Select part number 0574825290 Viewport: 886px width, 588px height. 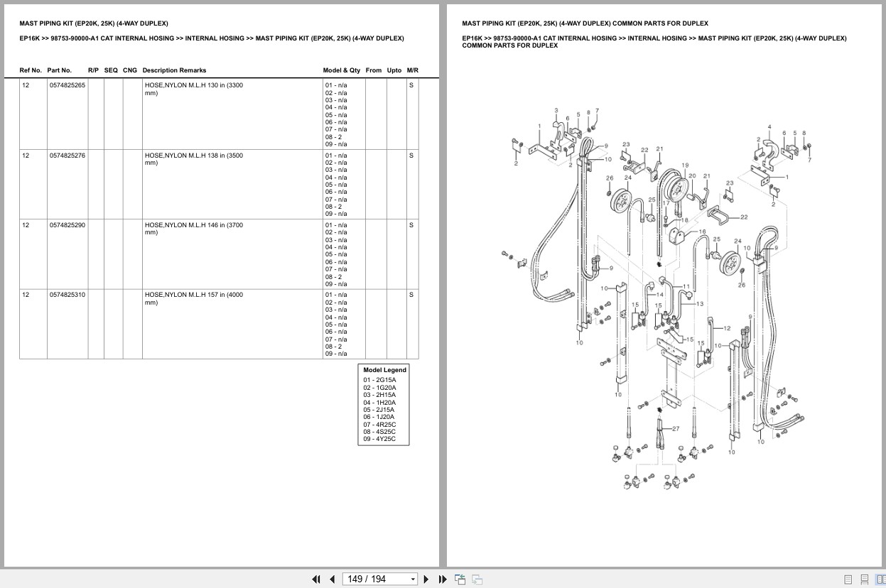67,224
